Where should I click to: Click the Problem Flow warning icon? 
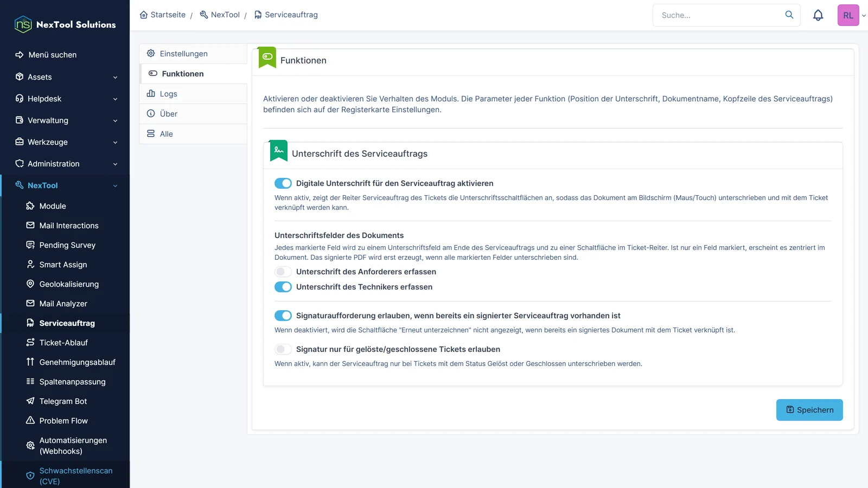pyautogui.click(x=30, y=420)
